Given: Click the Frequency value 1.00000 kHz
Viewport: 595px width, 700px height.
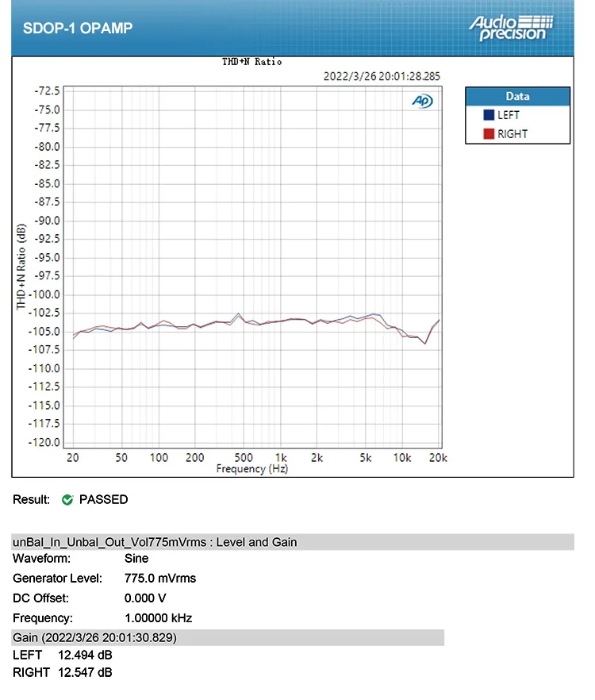Looking at the screenshot, I should click(159, 618).
